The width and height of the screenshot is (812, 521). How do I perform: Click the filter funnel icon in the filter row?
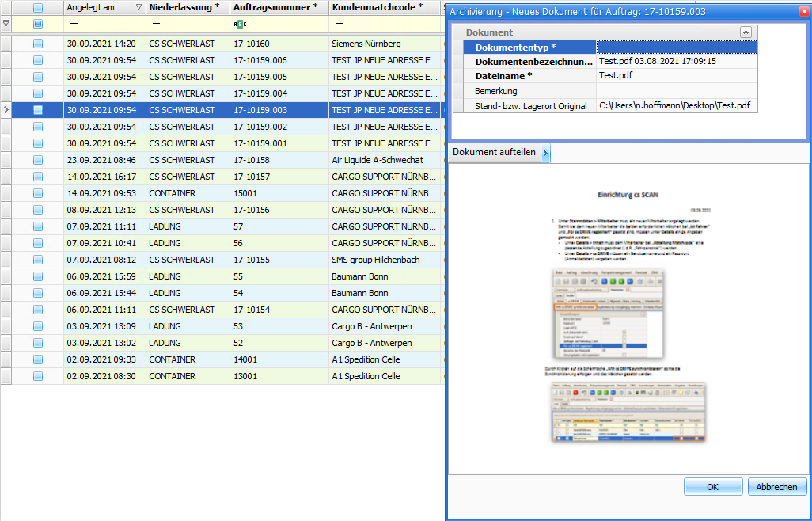click(6, 24)
